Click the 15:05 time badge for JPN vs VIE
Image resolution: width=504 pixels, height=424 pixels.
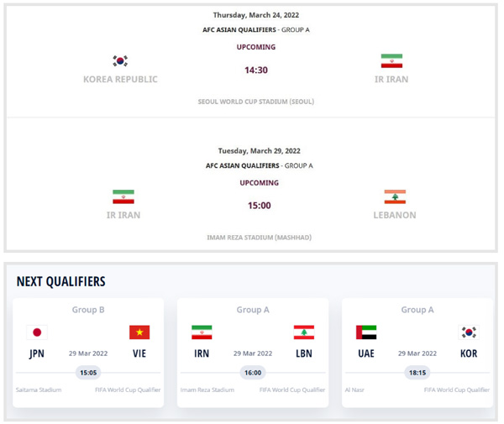click(88, 372)
